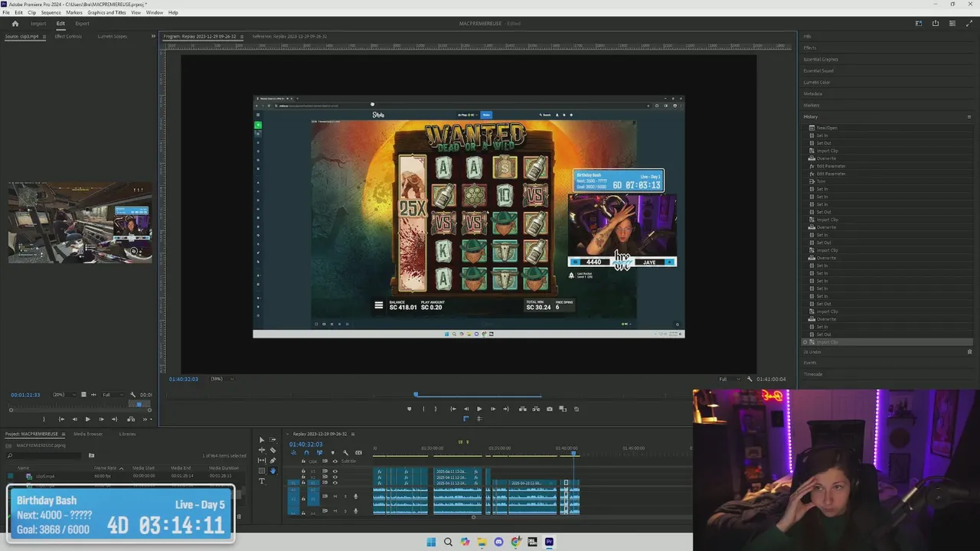Step back one frame in Program monitor
The width and height of the screenshot is (980, 551).
point(466,409)
